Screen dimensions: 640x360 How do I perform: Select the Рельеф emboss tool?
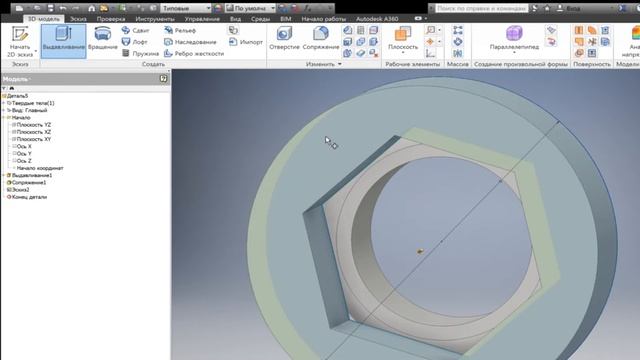click(x=180, y=30)
